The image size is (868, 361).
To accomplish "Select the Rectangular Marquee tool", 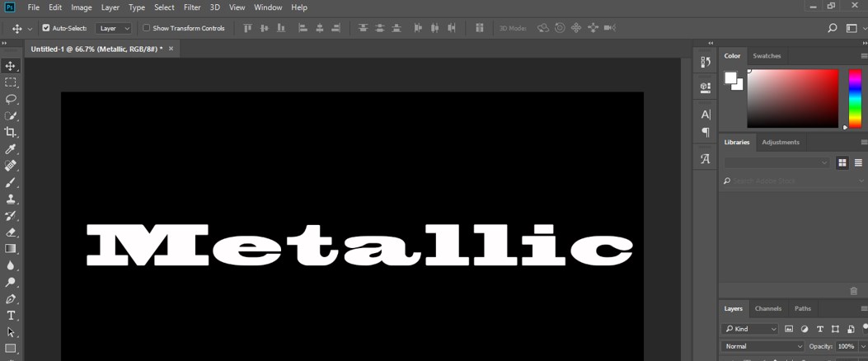I will (11, 82).
